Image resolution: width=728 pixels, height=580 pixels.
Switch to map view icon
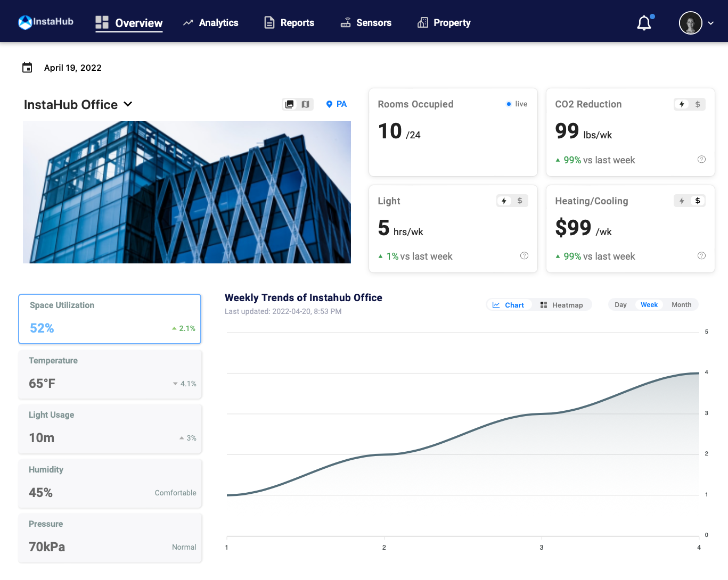(x=305, y=104)
